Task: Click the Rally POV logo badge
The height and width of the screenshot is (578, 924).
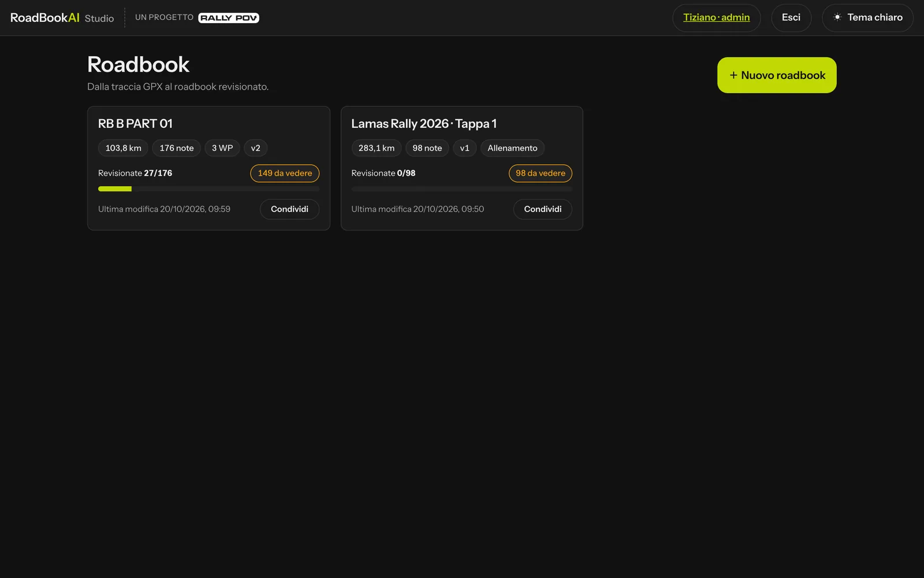Action: (229, 18)
